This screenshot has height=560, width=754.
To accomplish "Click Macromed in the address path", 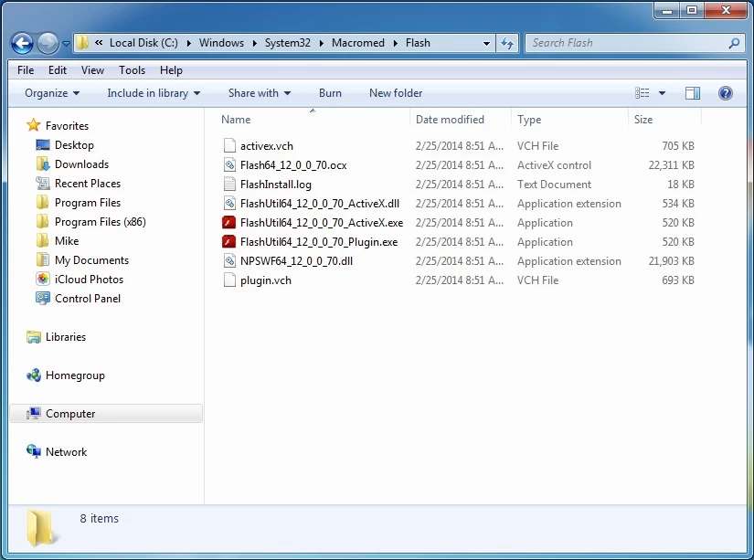I will click(x=357, y=43).
